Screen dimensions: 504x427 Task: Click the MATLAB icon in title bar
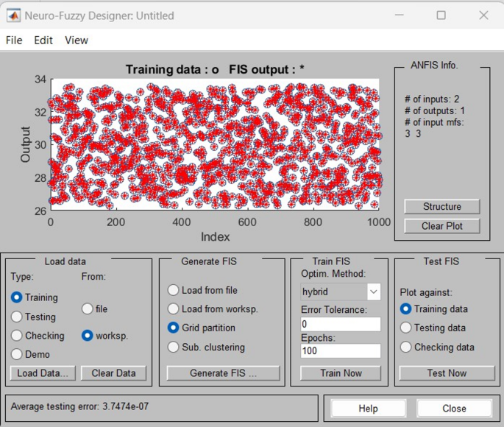tap(13, 15)
